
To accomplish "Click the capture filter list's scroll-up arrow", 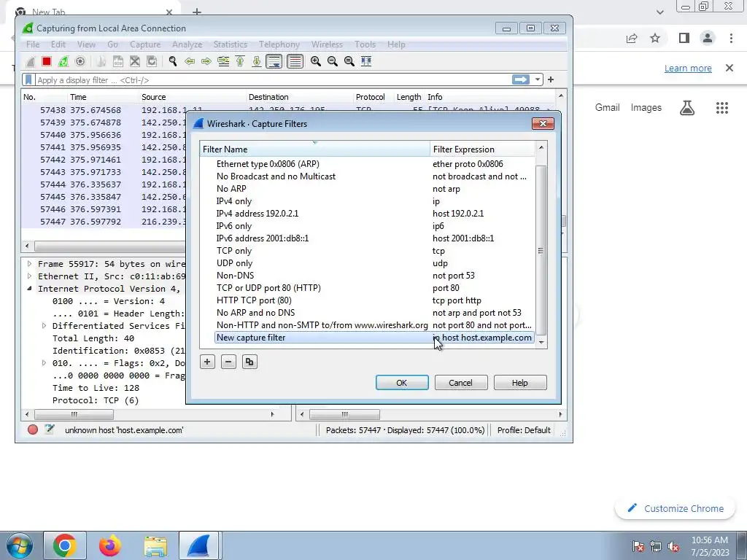I will 541,147.
